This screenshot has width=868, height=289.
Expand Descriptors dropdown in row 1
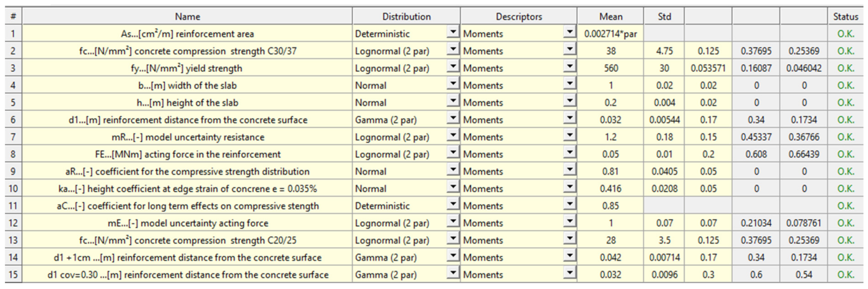pyautogui.click(x=569, y=33)
